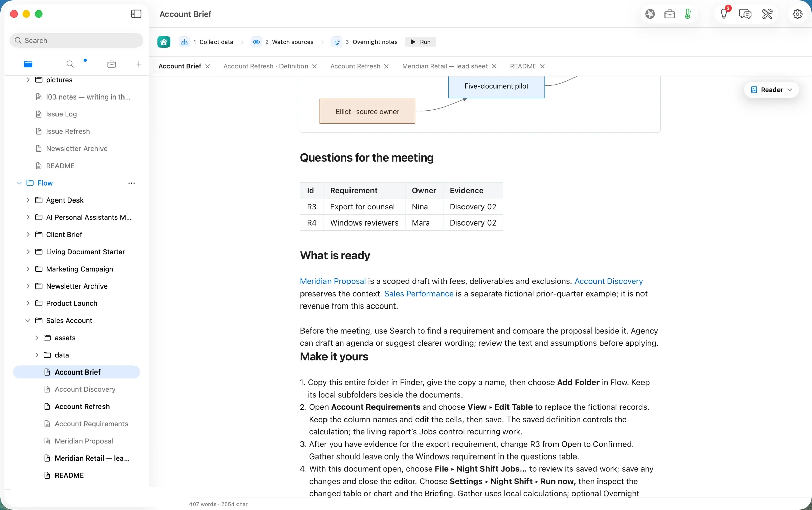Open the settings gear icon
Image resolution: width=812 pixels, height=510 pixels.
click(797, 14)
